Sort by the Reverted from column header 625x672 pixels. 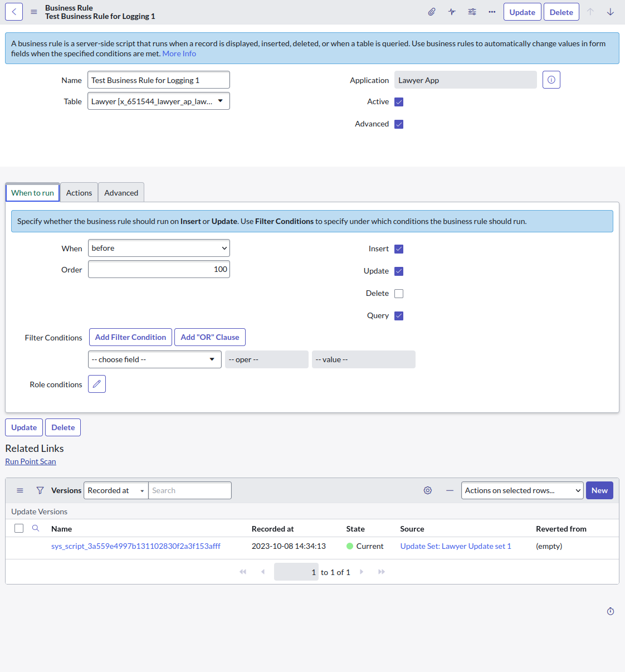561,529
